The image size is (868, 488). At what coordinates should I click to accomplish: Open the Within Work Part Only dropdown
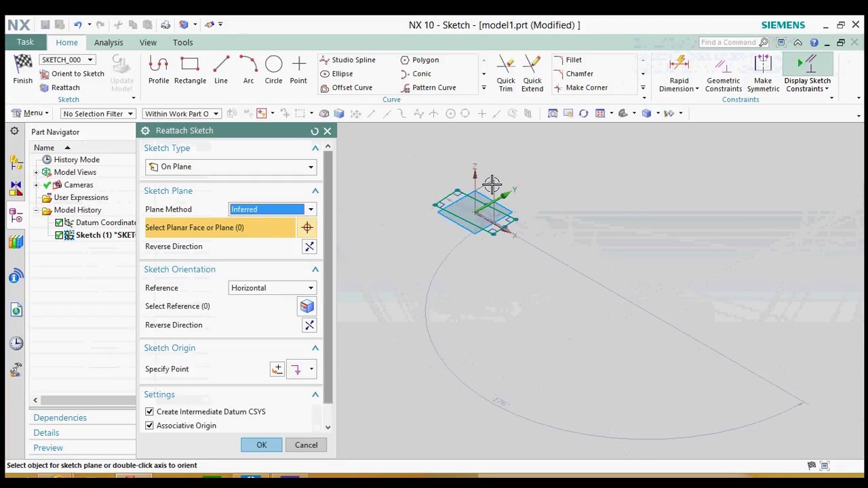point(182,114)
